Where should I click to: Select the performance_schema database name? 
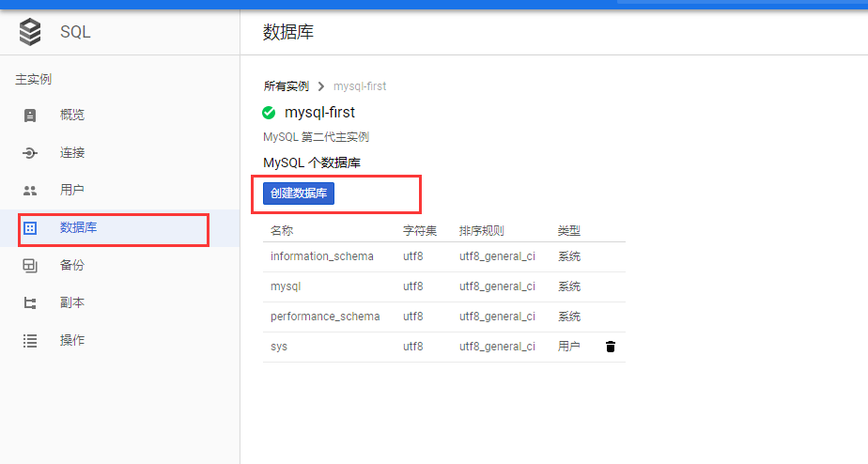pyautogui.click(x=325, y=317)
